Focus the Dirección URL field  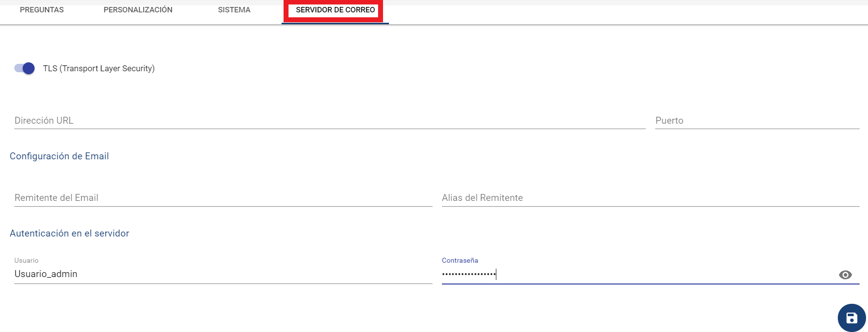pos(329,121)
